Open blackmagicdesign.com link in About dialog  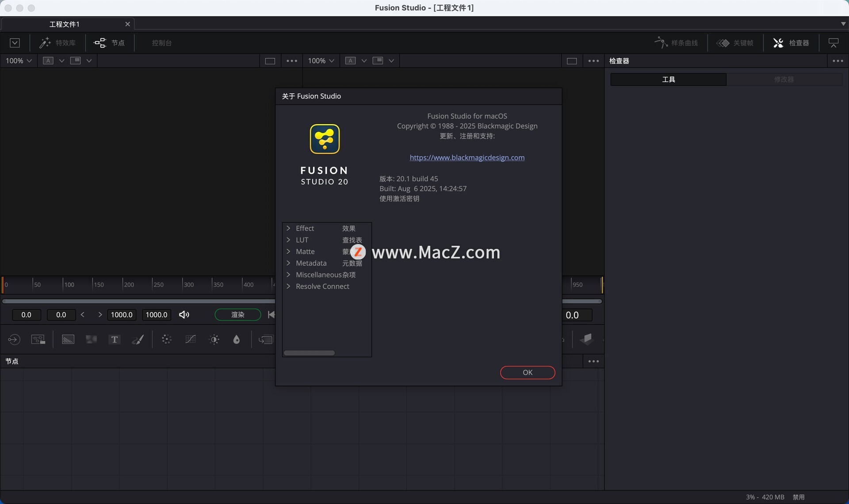(467, 157)
